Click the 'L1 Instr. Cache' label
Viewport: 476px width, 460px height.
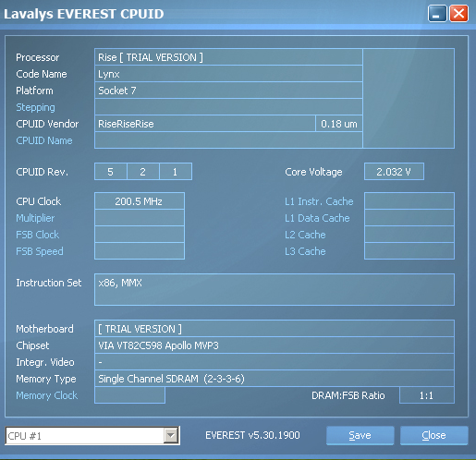[x=319, y=201]
